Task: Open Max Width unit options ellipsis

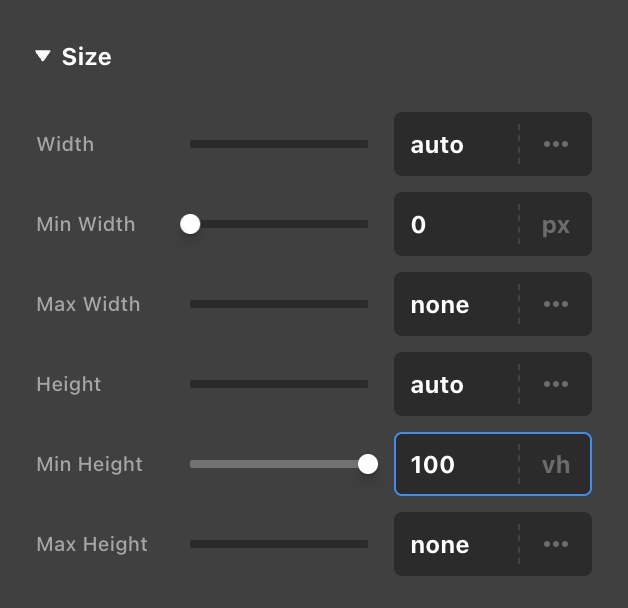Action: point(555,304)
